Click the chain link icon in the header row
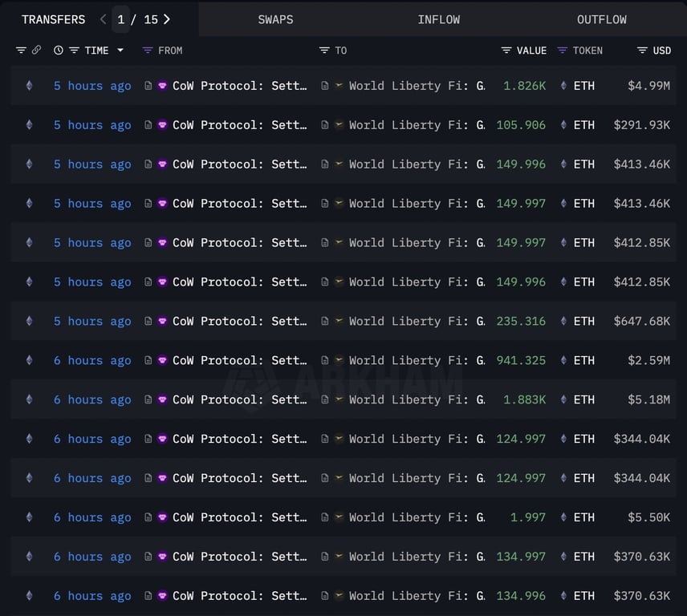 (x=38, y=50)
